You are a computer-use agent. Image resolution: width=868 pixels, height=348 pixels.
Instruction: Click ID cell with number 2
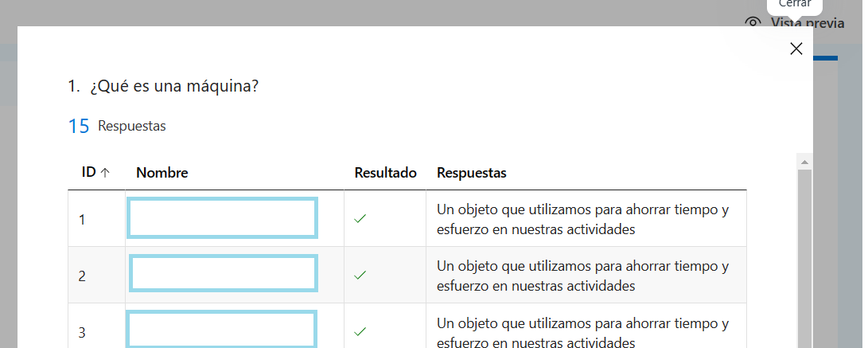(x=82, y=276)
